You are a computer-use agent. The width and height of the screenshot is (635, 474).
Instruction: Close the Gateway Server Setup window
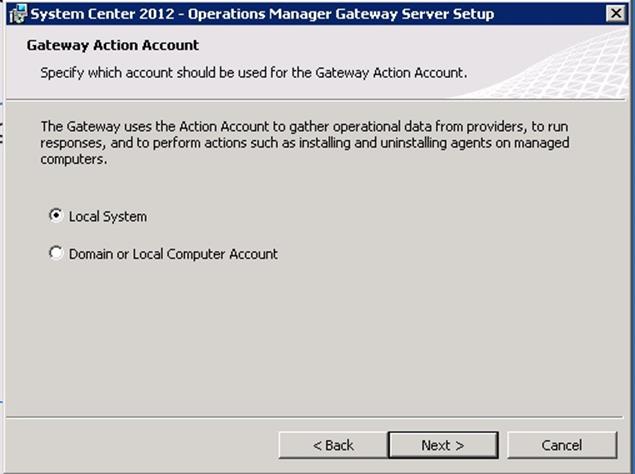(616, 14)
